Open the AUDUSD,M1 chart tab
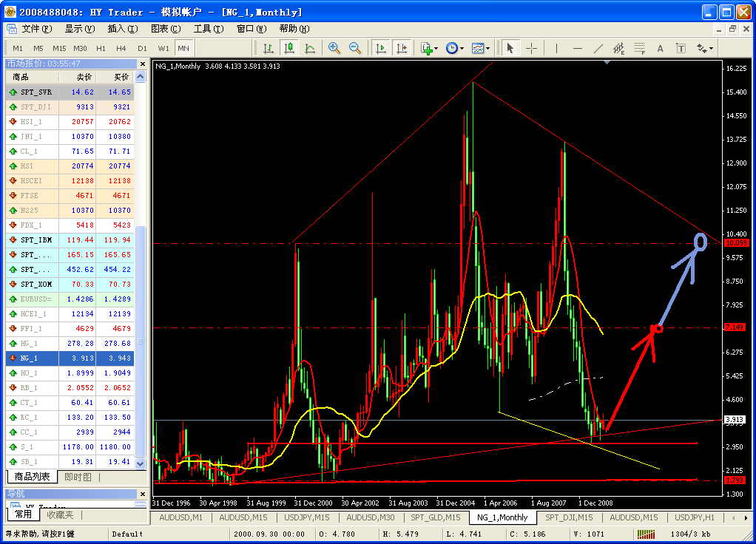 [x=180, y=517]
